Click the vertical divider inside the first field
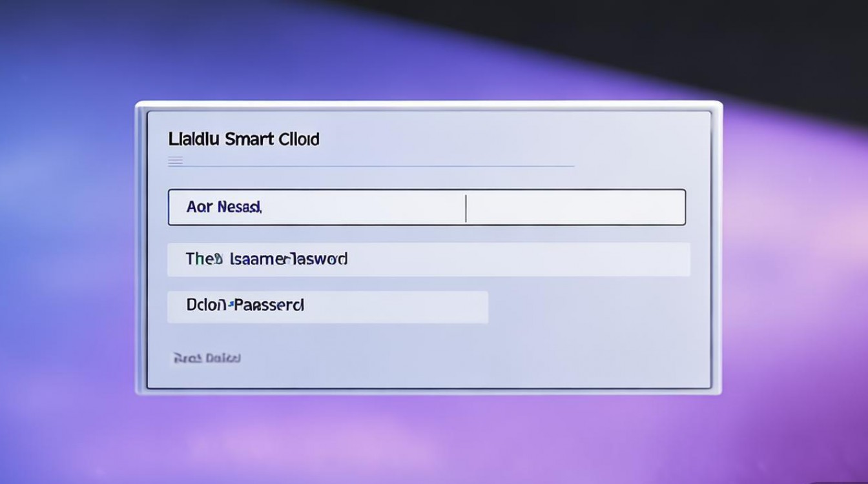The height and width of the screenshot is (484, 868). [466, 208]
